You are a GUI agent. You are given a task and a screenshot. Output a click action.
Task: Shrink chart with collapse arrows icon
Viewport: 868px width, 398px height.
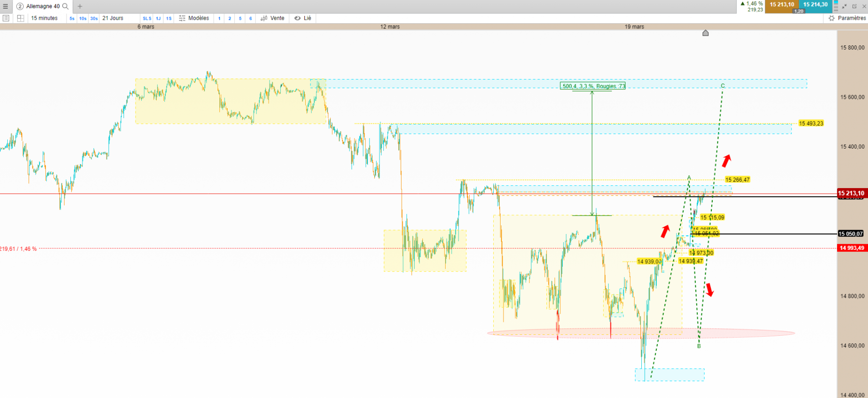(844, 6)
